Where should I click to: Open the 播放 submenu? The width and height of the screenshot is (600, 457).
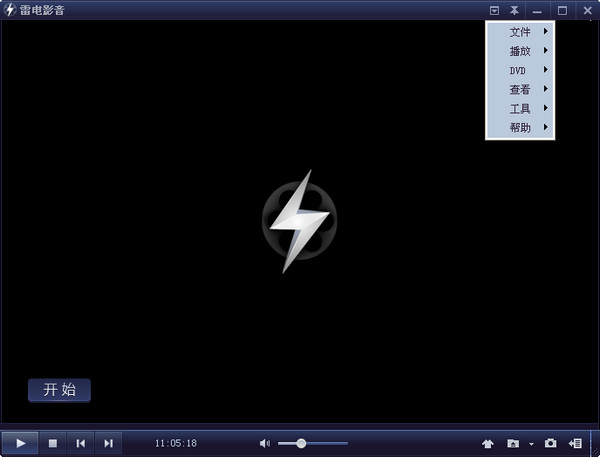click(520, 51)
